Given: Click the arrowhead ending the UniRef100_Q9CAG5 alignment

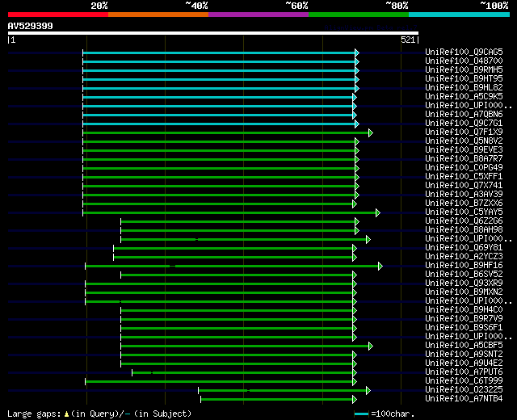Looking at the screenshot, I should (356, 52).
